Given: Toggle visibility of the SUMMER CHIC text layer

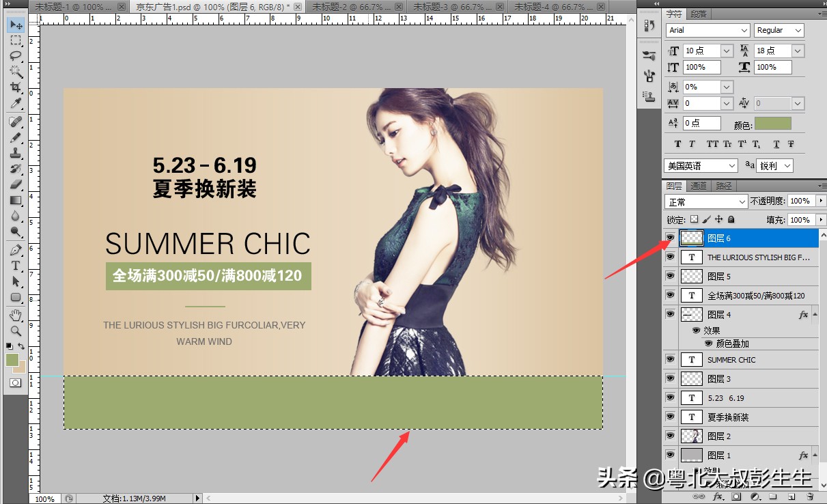Looking at the screenshot, I should point(670,359).
